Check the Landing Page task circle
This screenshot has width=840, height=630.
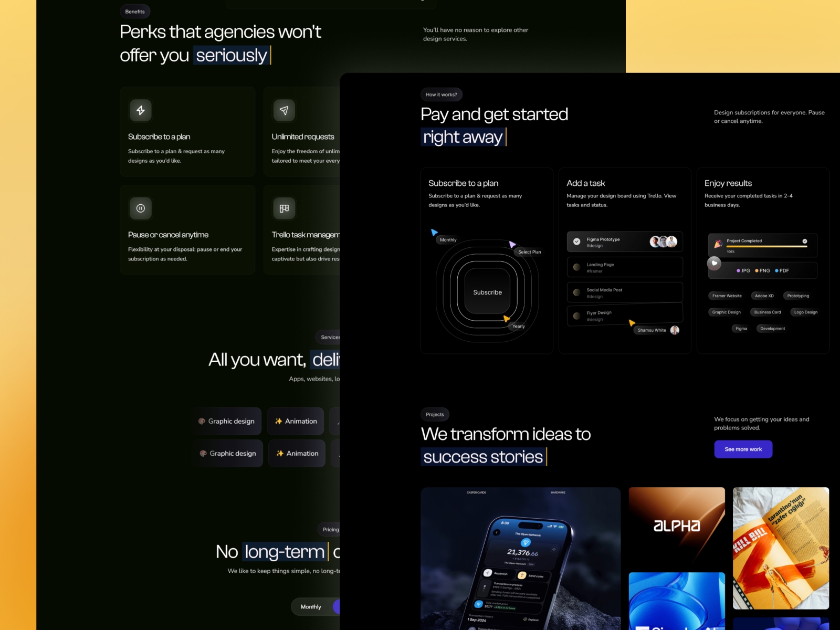pyautogui.click(x=576, y=267)
